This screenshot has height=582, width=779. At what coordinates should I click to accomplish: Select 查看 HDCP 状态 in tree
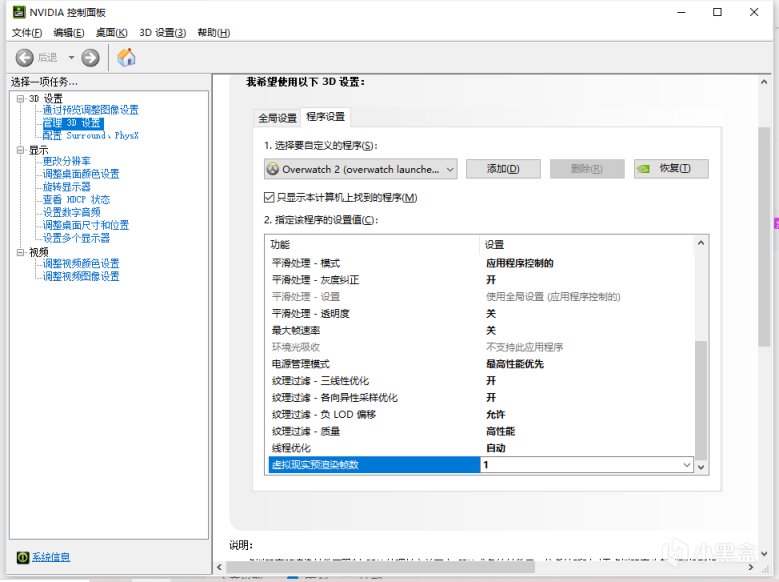[77, 199]
